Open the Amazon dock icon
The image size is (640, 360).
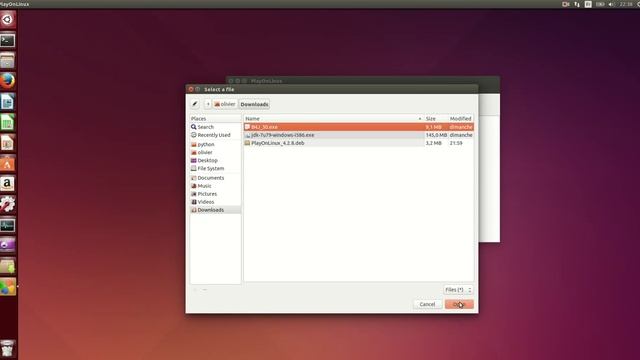pos(8,184)
